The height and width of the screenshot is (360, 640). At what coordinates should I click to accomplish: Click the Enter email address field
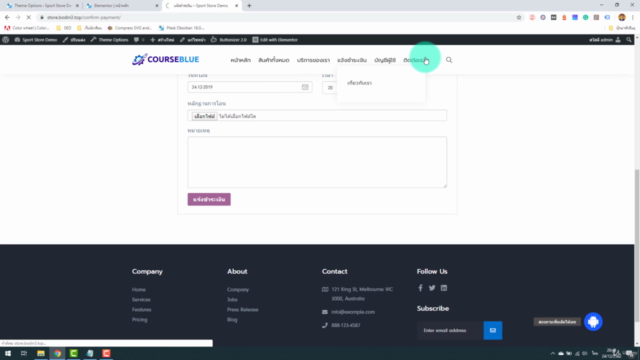[450, 330]
